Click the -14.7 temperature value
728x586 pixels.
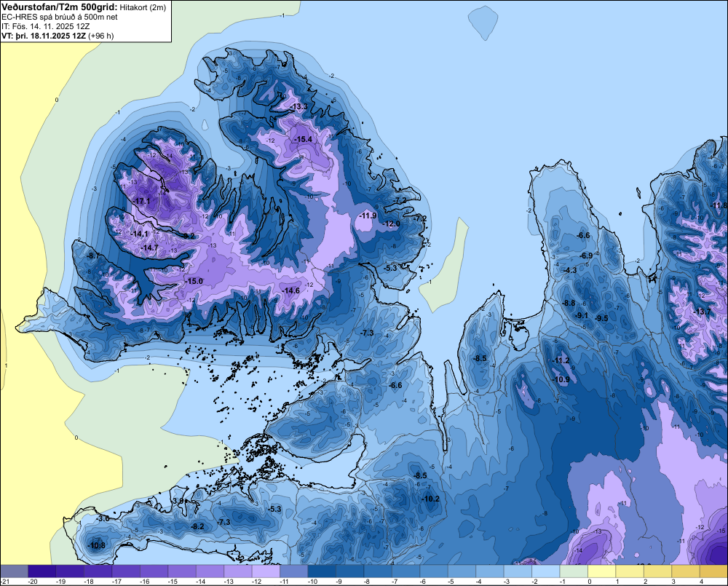coord(149,248)
